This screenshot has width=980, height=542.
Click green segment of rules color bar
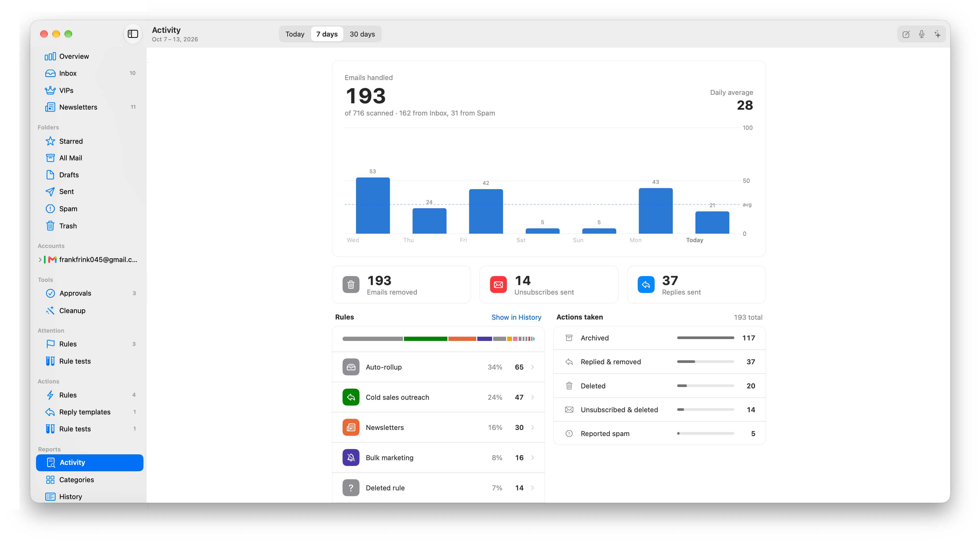click(425, 339)
